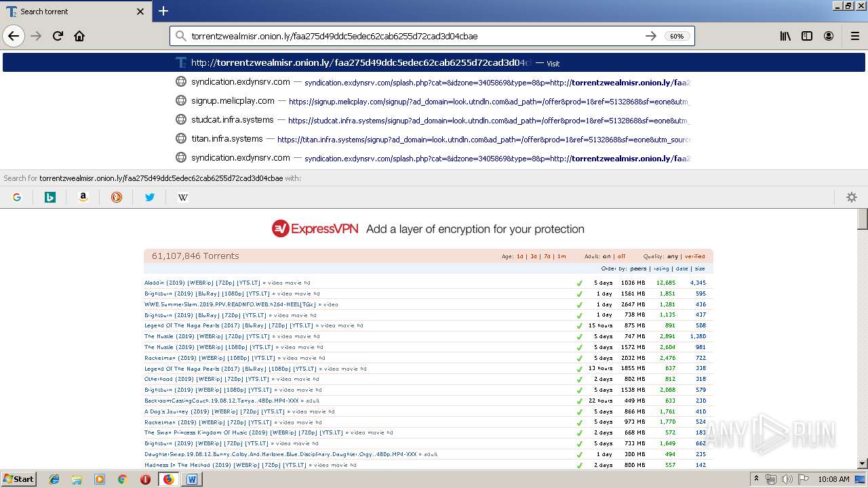The width and height of the screenshot is (868, 488).
Task: Open A Dog's Journey (2019) torrent
Action: 214,411
